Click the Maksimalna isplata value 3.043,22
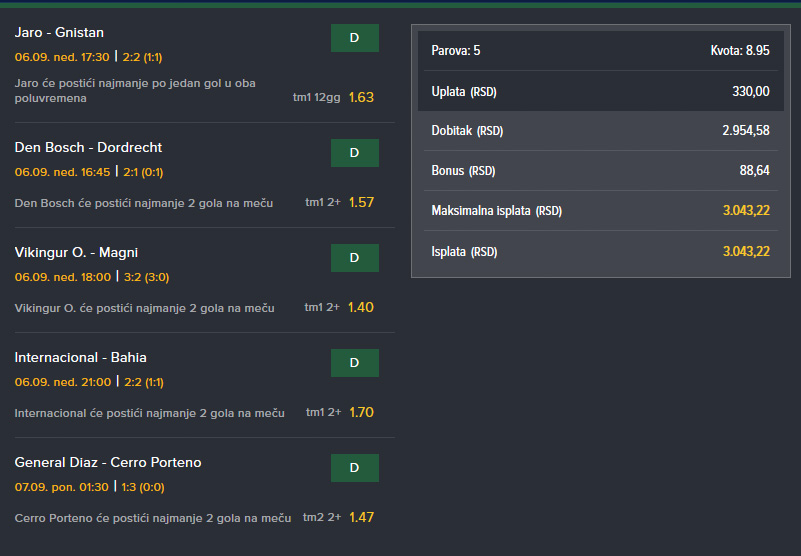Image resolution: width=801 pixels, height=556 pixels. [745, 211]
